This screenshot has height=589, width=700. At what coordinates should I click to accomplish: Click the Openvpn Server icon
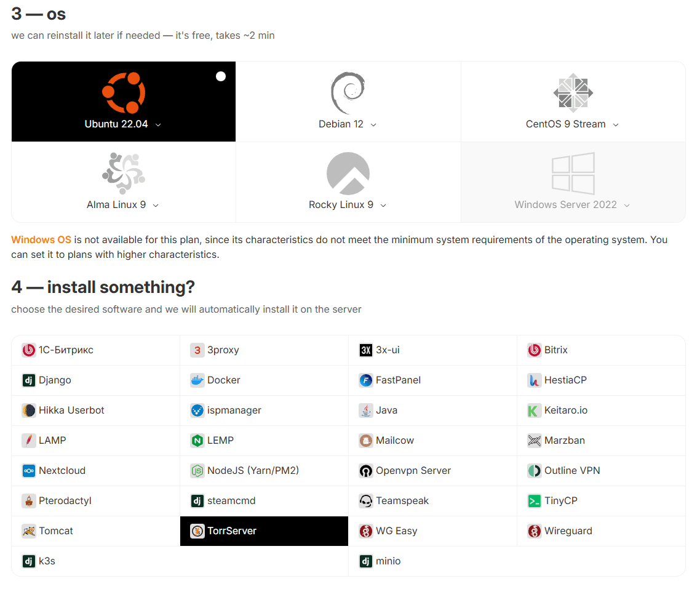pos(365,471)
